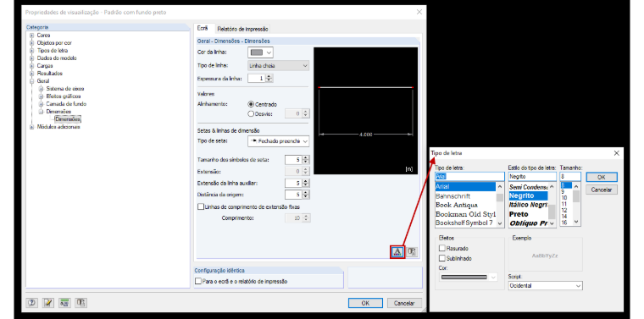Collapse the Geral tree node
The image size is (644, 319).
(x=32, y=81)
